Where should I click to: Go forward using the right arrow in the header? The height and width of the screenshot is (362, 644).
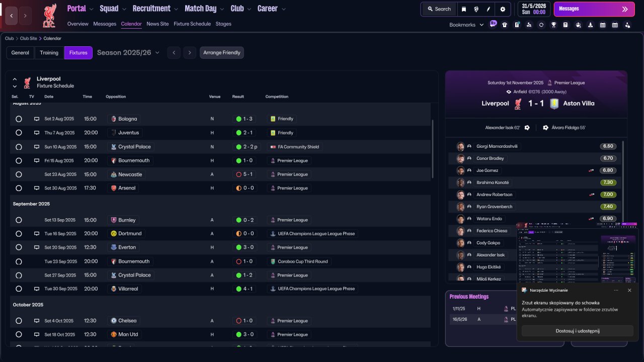[25, 16]
